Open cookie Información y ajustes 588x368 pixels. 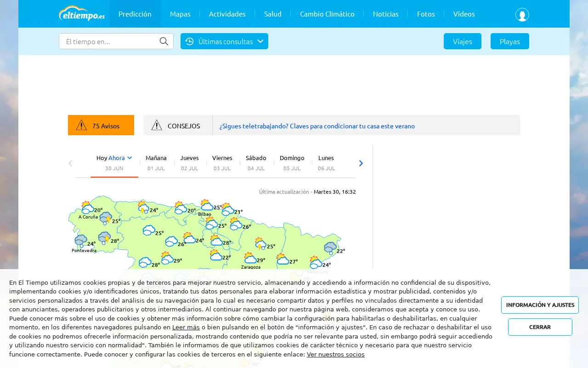(x=540, y=305)
